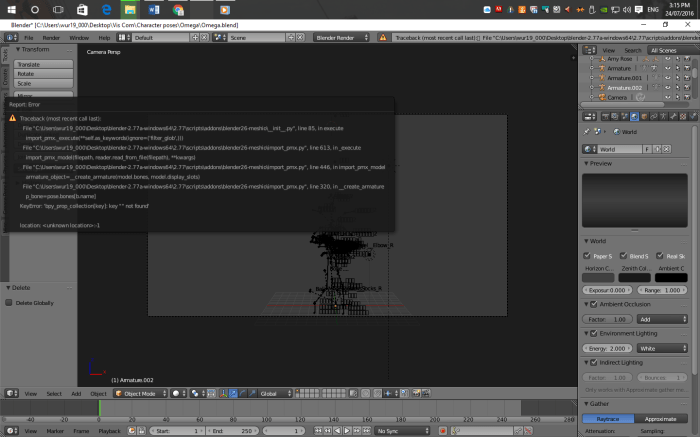Enable the Ambient Occlusion checkbox

click(588, 304)
